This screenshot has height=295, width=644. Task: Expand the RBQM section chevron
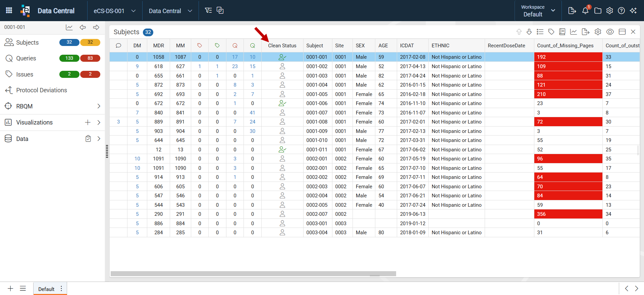point(99,106)
